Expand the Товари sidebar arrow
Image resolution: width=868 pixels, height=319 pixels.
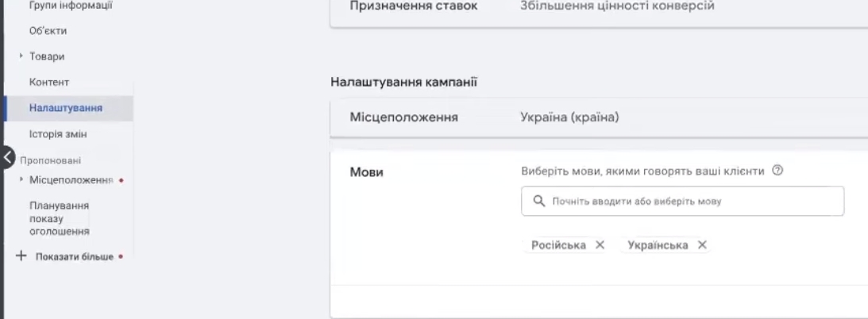(21, 57)
